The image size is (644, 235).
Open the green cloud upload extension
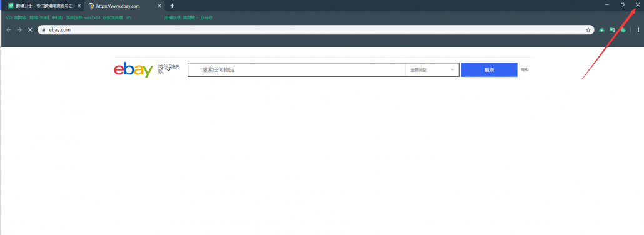601,30
